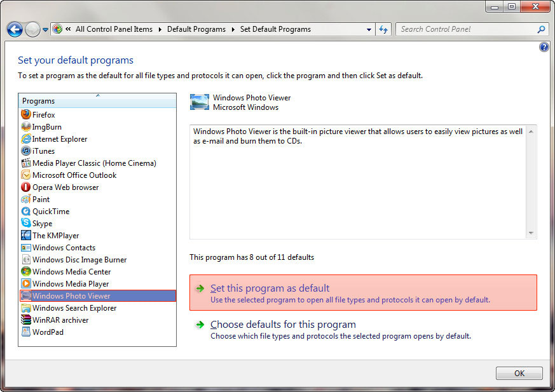Click the QuickTime program icon
The width and height of the screenshot is (555, 392).
coord(26,211)
